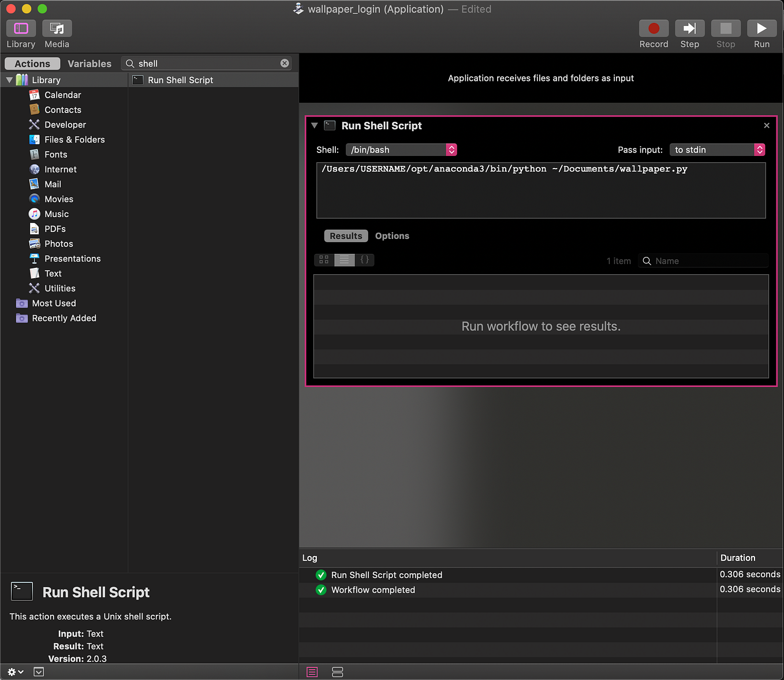Collapse the Library tree
Viewport: 784px width, 680px height.
tap(9, 80)
